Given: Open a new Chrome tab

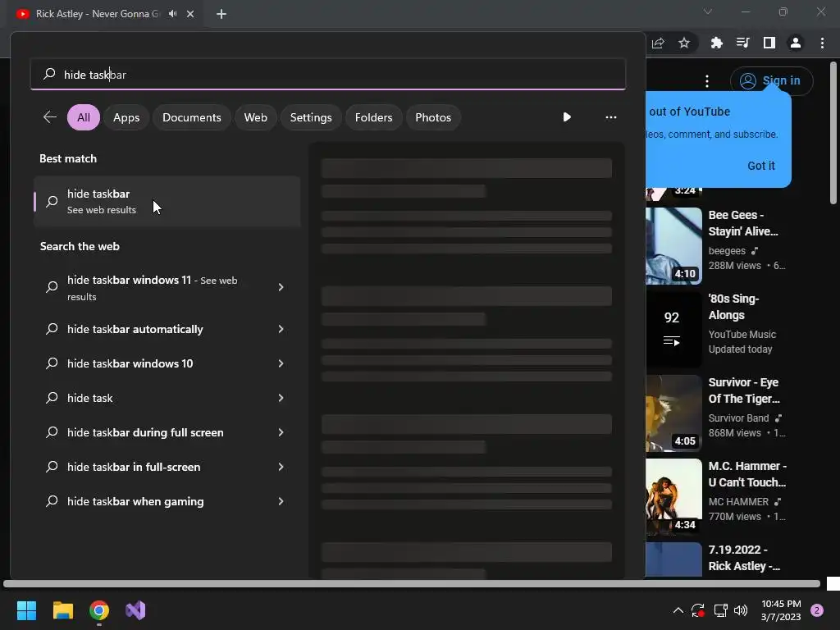Looking at the screenshot, I should click(x=221, y=14).
